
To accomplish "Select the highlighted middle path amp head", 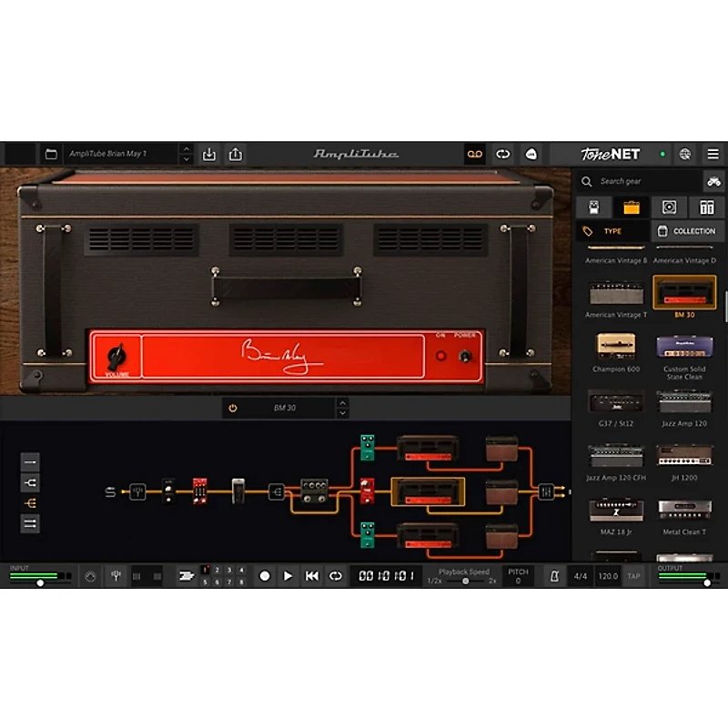I will tap(428, 491).
